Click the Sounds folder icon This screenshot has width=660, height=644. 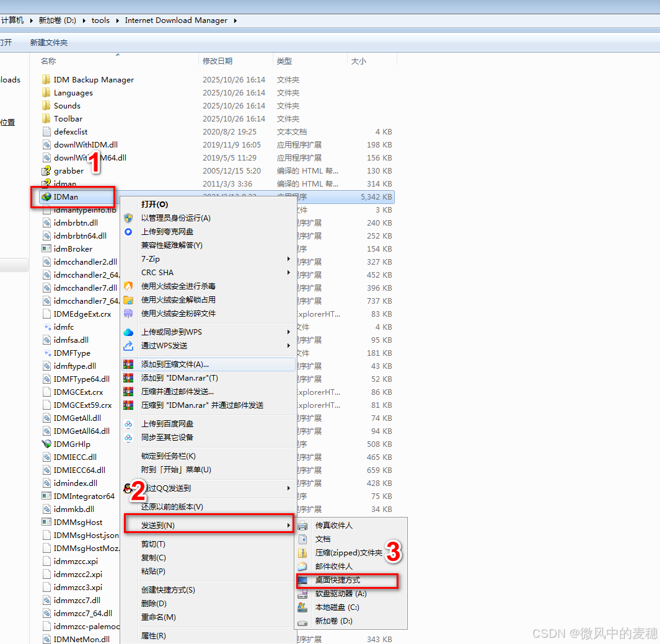coord(46,105)
